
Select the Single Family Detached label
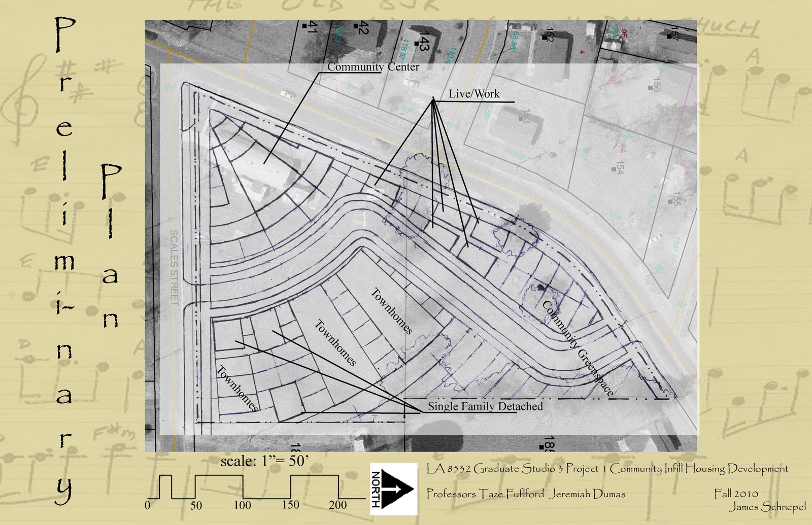click(x=485, y=406)
